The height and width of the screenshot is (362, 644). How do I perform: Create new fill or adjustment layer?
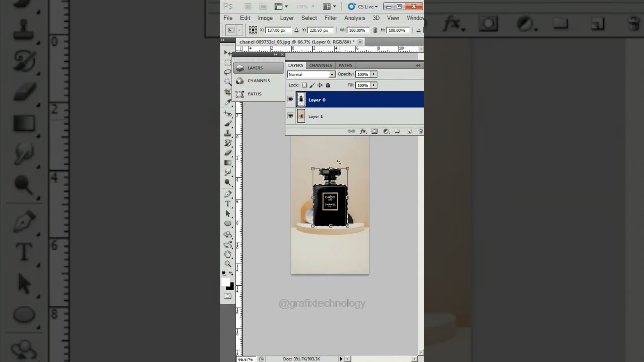[386, 131]
